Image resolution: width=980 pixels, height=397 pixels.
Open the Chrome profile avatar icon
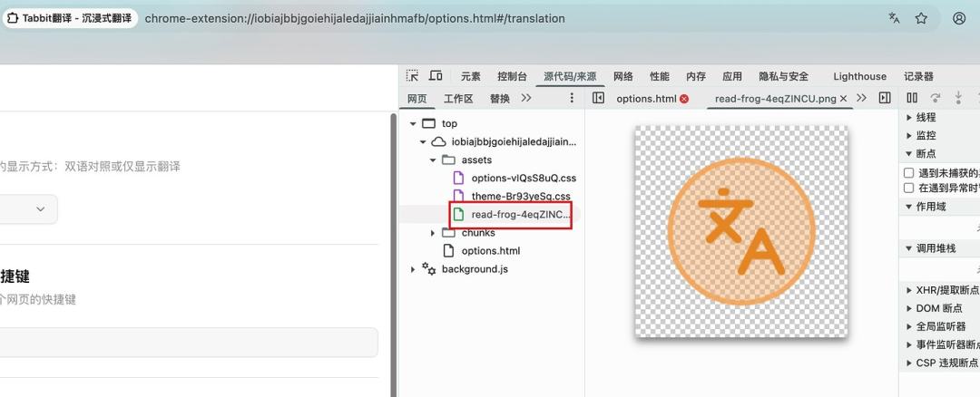[959, 18]
